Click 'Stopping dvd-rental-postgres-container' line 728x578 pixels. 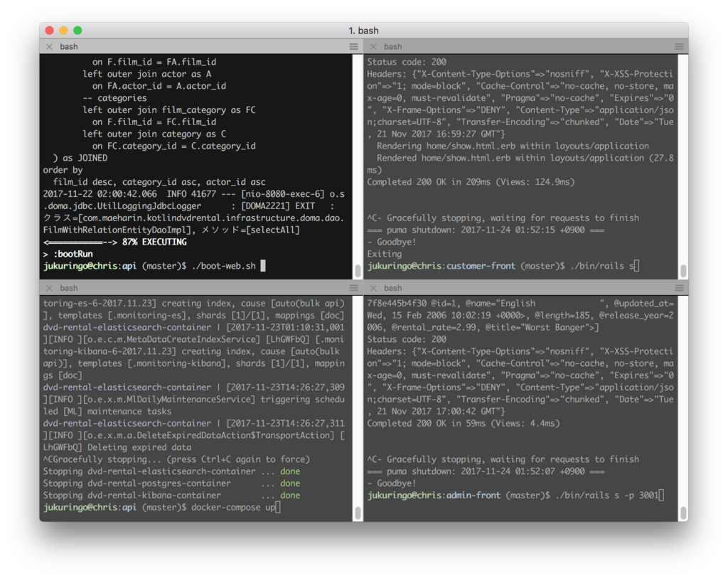(x=171, y=483)
